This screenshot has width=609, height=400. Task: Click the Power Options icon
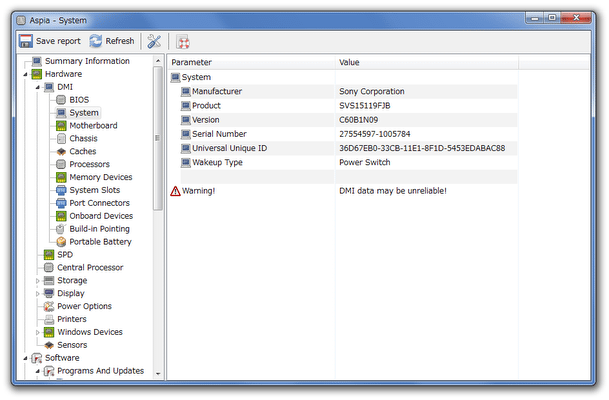(x=49, y=306)
